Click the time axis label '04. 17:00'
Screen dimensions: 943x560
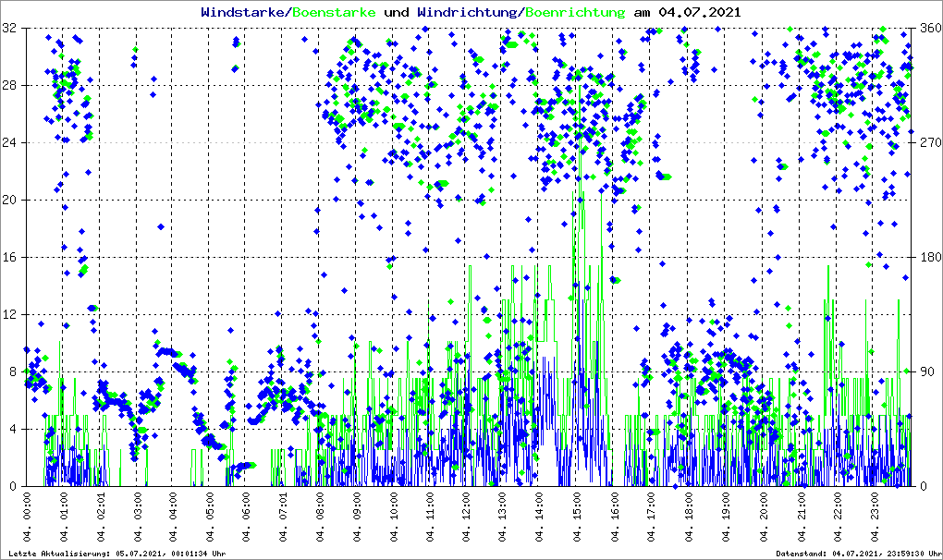click(x=651, y=517)
